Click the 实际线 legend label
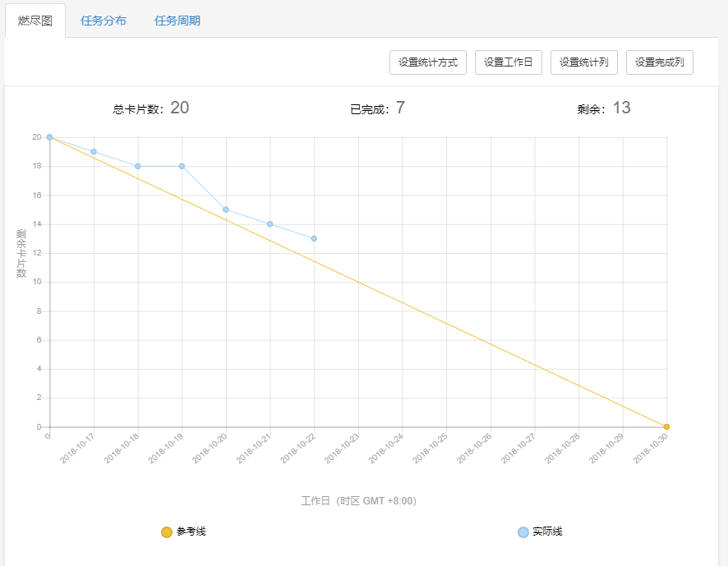The height and width of the screenshot is (566, 728). coord(547,531)
